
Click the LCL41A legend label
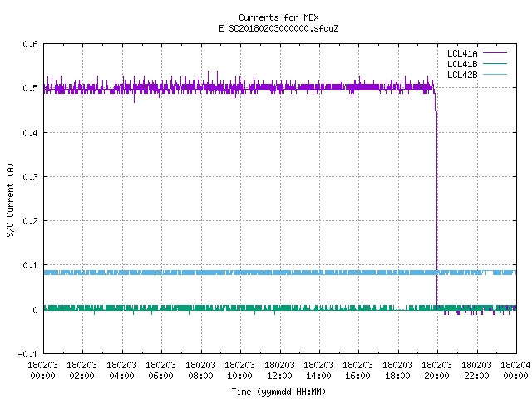[x=462, y=53]
